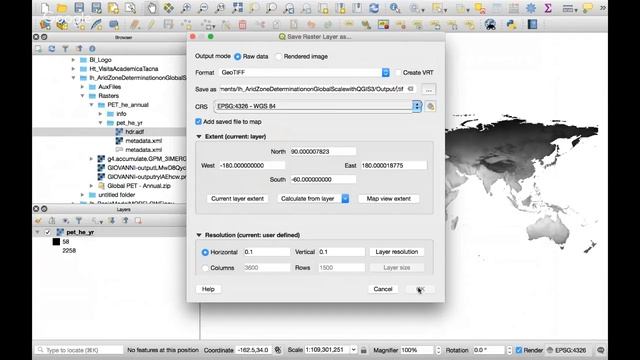640x360 pixels.
Task: Enable the Create VRT checkbox
Action: coord(398,72)
